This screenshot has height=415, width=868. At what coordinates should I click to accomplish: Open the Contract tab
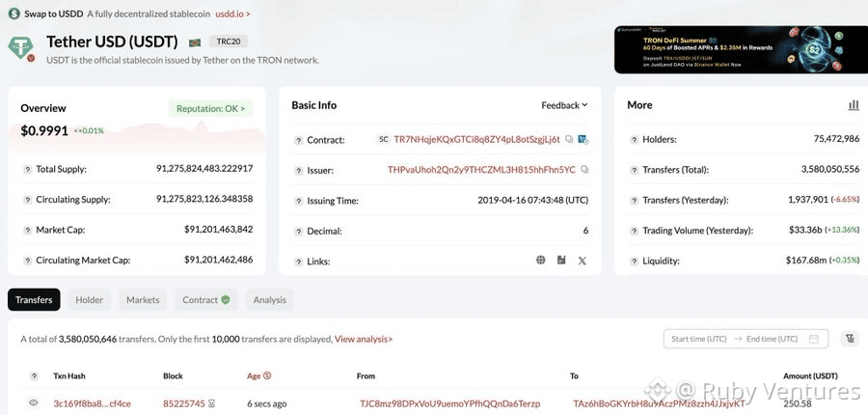(206, 300)
